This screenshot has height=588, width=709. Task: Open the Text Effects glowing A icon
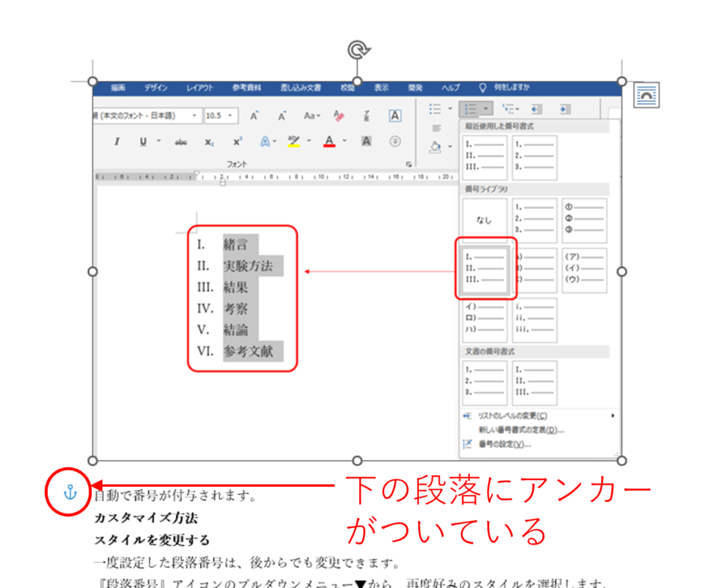[x=265, y=141]
